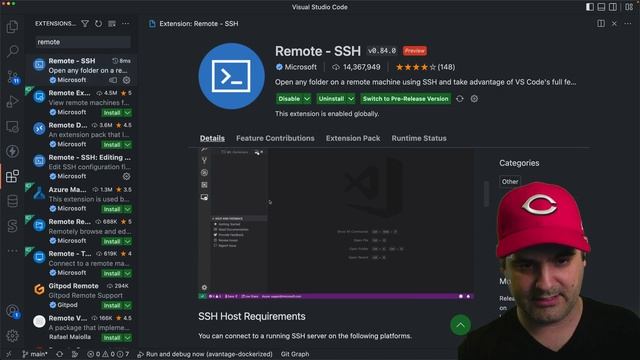Open the Thunder Client lightning icon
This screenshot has height=360, width=640.
(x=12, y=151)
